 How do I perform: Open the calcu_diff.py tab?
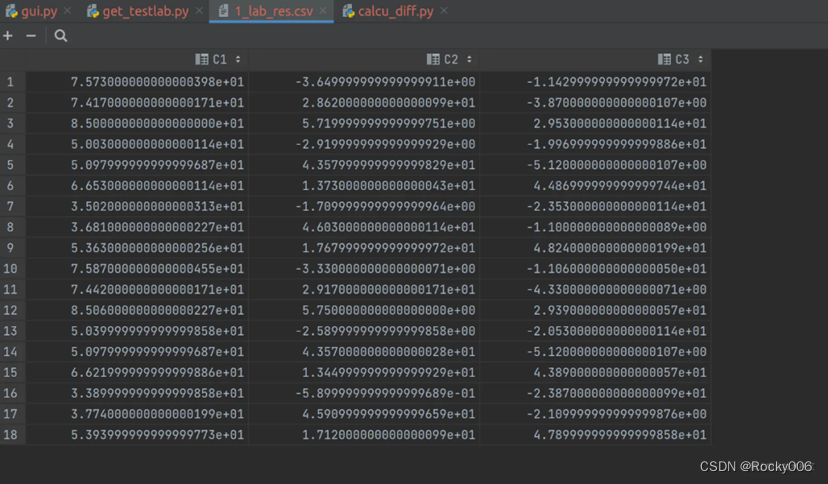pos(396,11)
